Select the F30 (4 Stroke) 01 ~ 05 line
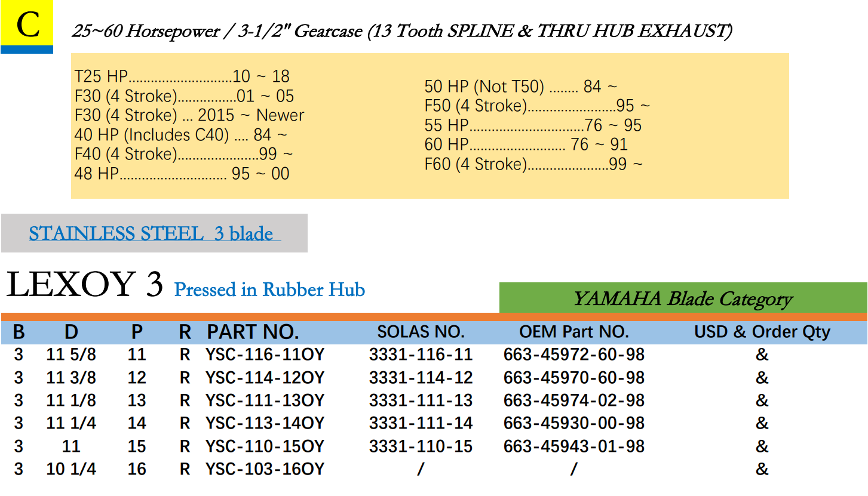 point(185,96)
